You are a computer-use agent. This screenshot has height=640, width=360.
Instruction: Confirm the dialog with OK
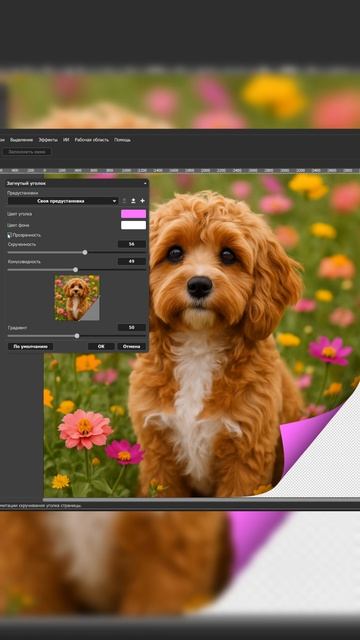coord(101,347)
